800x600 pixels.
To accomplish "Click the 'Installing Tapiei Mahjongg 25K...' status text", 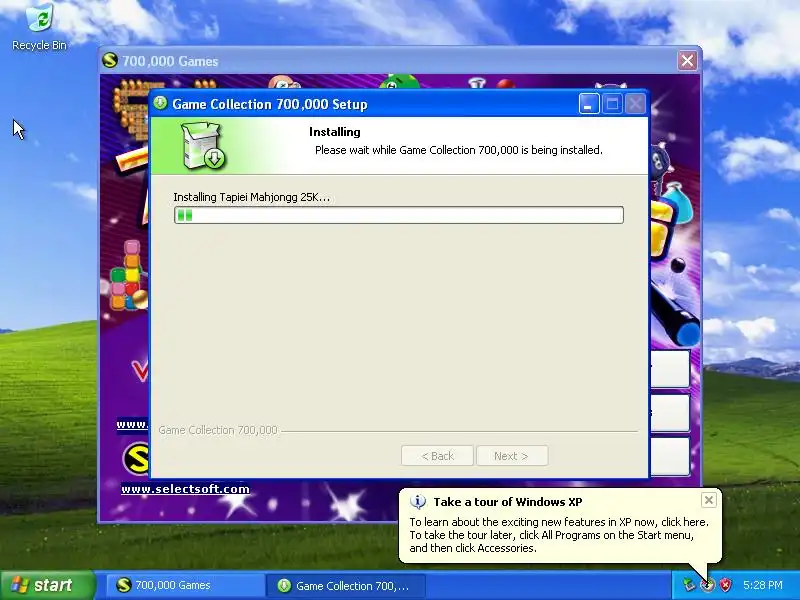I will tap(252, 197).
